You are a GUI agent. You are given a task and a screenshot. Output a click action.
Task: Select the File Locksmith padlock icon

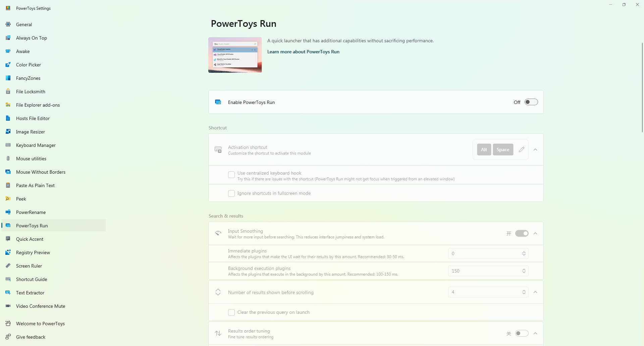click(x=8, y=92)
